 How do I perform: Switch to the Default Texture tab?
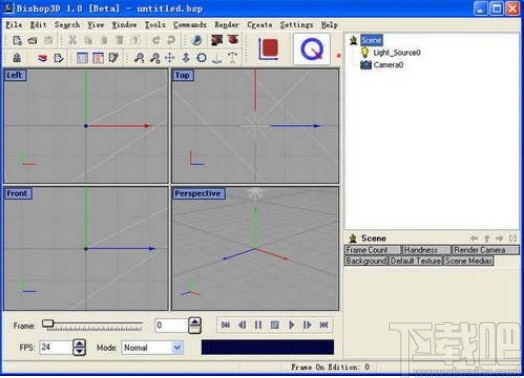point(416,261)
